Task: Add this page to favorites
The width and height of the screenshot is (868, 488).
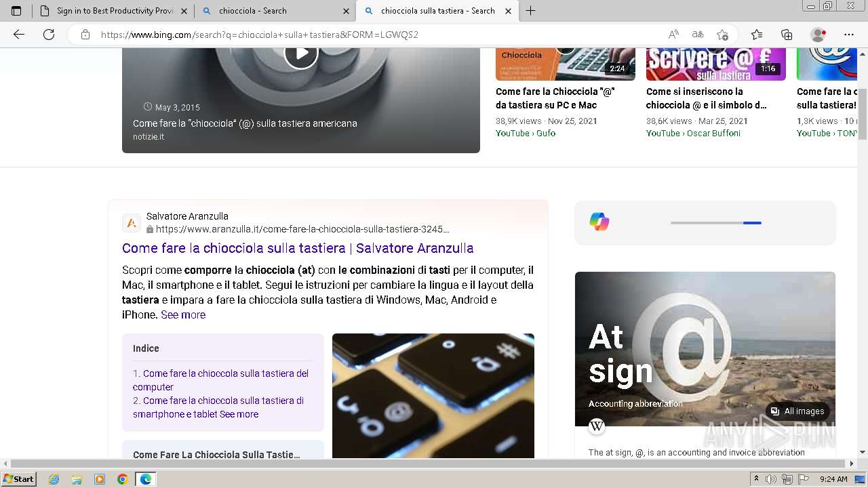Action: (722, 35)
